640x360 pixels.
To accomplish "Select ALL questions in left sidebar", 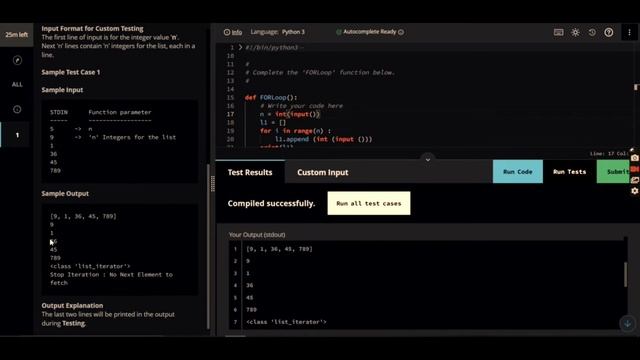I will 17,84.
